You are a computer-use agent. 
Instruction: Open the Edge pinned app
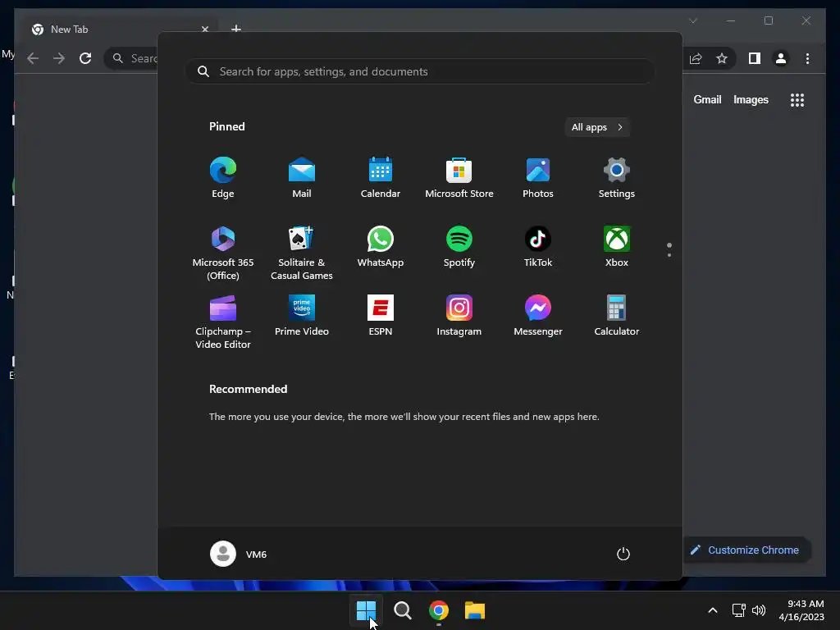pos(223,178)
